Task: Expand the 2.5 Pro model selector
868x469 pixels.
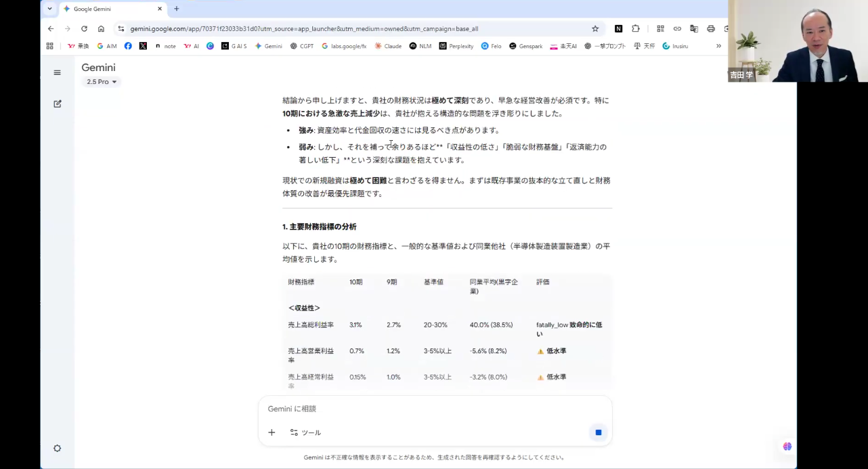Action: tap(102, 82)
